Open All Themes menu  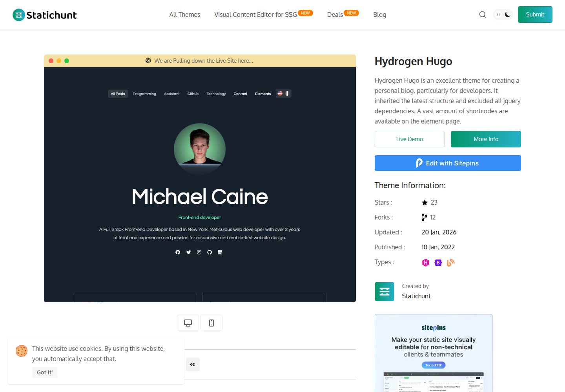tap(185, 15)
